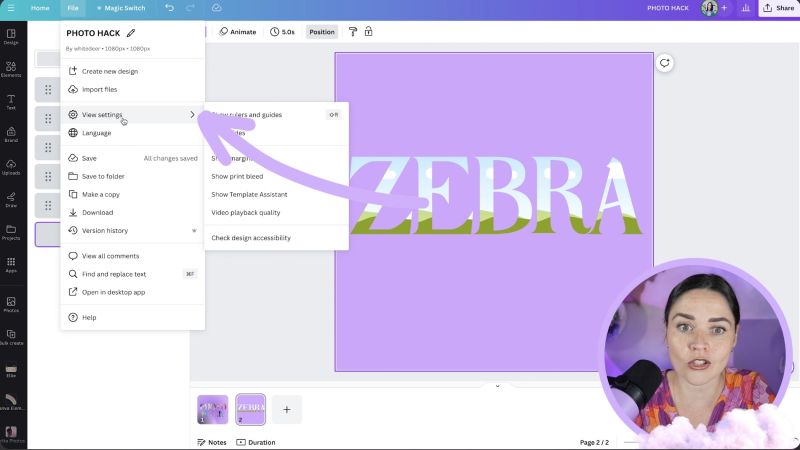Image resolution: width=800 pixels, height=450 pixels.
Task: Open the Bulk create app
Action: coord(11,337)
